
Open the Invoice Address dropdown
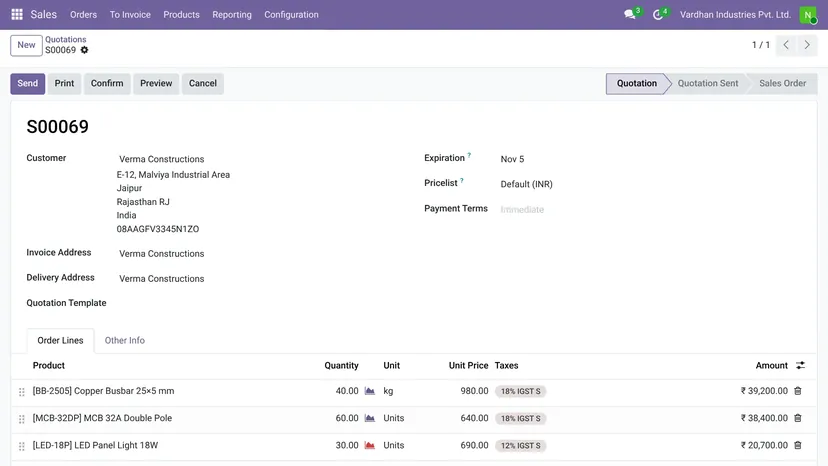tap(162, 254)
